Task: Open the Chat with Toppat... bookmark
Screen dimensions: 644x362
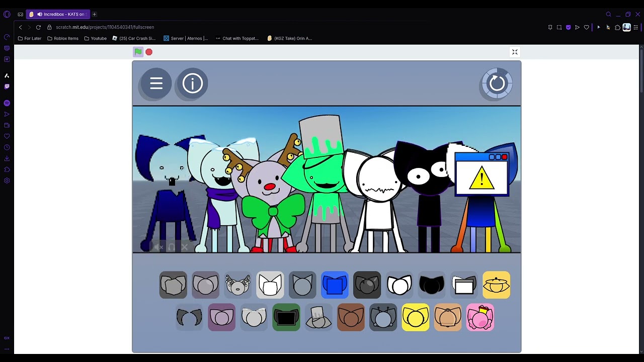Action: tap(237, 38)
